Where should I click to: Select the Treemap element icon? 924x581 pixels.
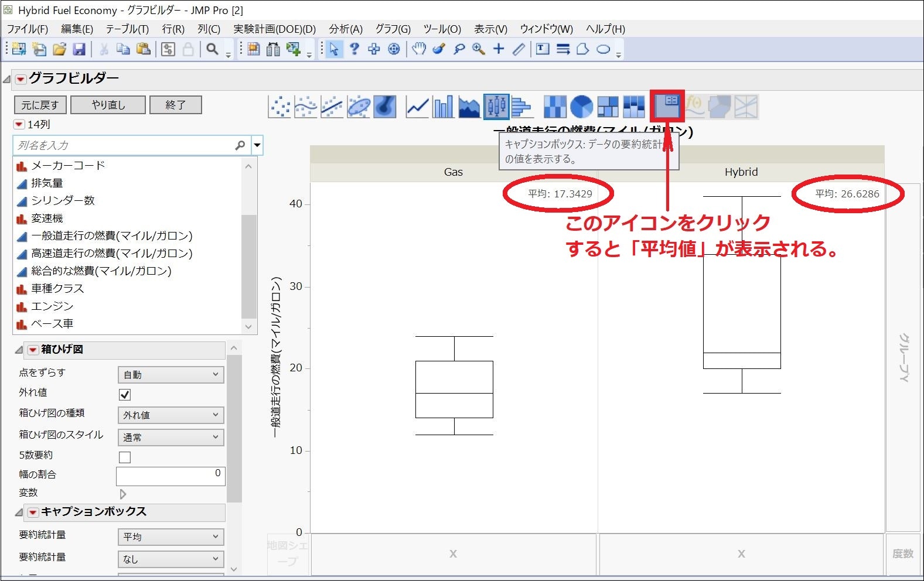(x=608, y=107)
